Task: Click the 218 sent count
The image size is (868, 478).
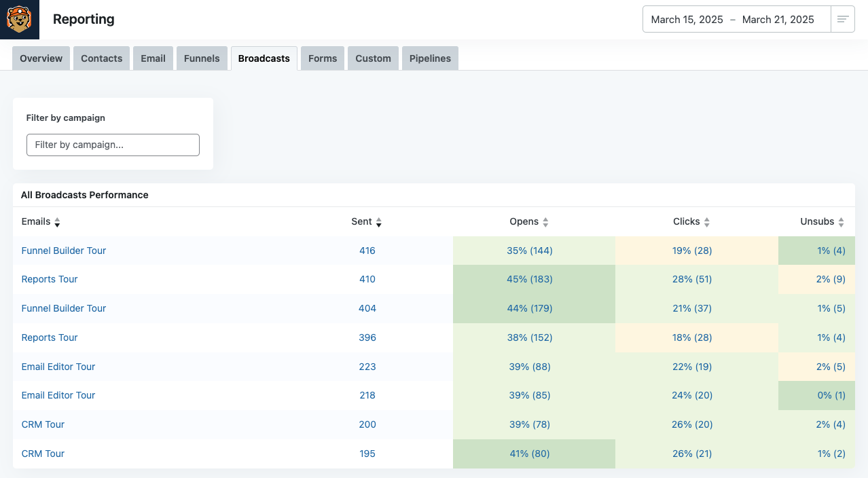Action: (367, 395)
